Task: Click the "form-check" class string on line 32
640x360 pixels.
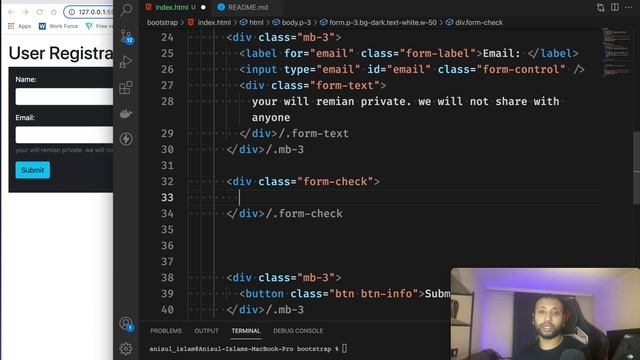Action: [335, 182]
